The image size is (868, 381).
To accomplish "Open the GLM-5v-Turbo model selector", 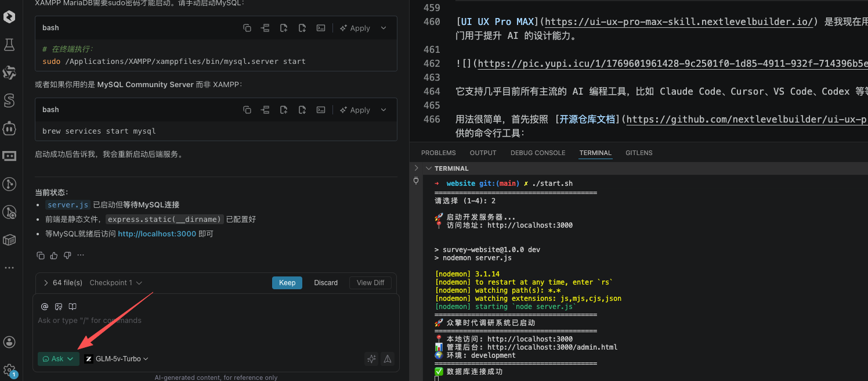I will pos(117,359).
